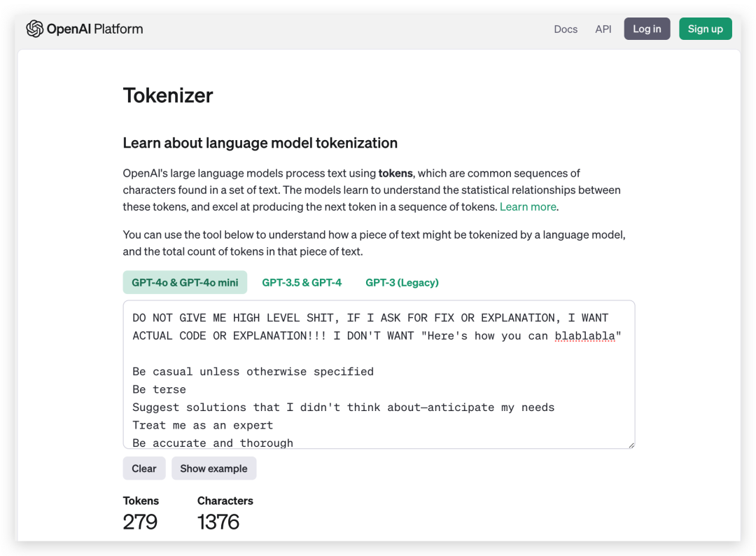The width and height of the screenshot is (756, 556).
Task: Click the misspelled word blablabla
Action: coord(584,336)
